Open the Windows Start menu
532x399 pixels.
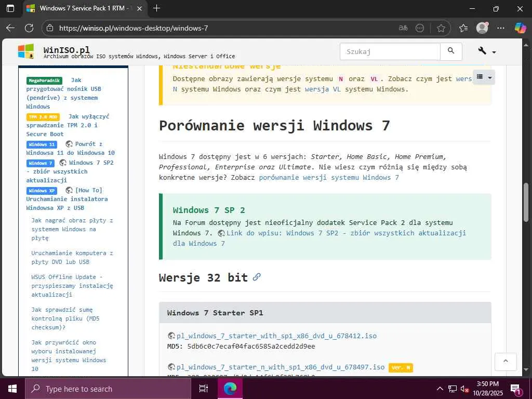pyautogui.click(x=12, y=389)
